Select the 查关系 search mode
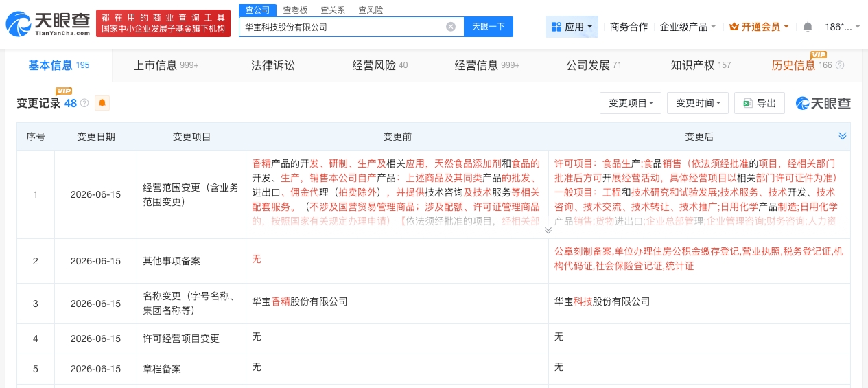The image size is (868, 388). click(333, 10)
